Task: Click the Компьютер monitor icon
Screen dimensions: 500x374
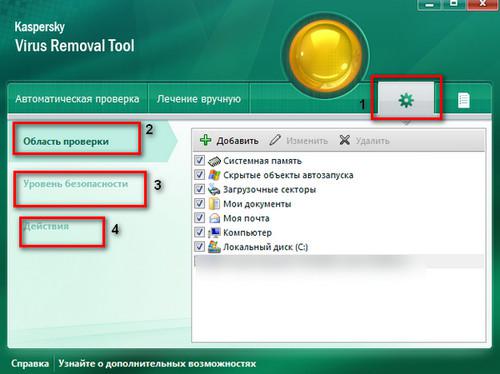Action: click(x=214, y=232)
